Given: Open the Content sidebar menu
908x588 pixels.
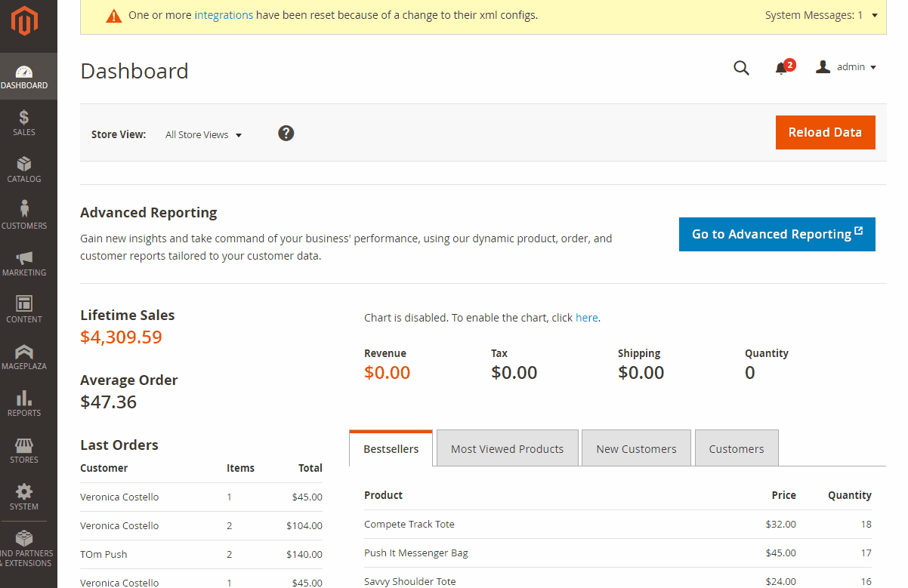Looking at the screenshot, I should coord(24,309).
